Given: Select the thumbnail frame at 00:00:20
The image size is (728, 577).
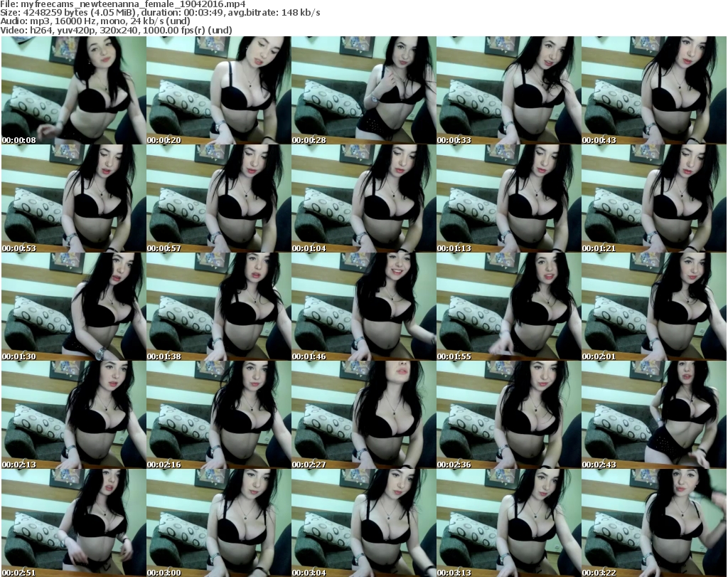Looking at the screenshot, I should tap(219, 90).
